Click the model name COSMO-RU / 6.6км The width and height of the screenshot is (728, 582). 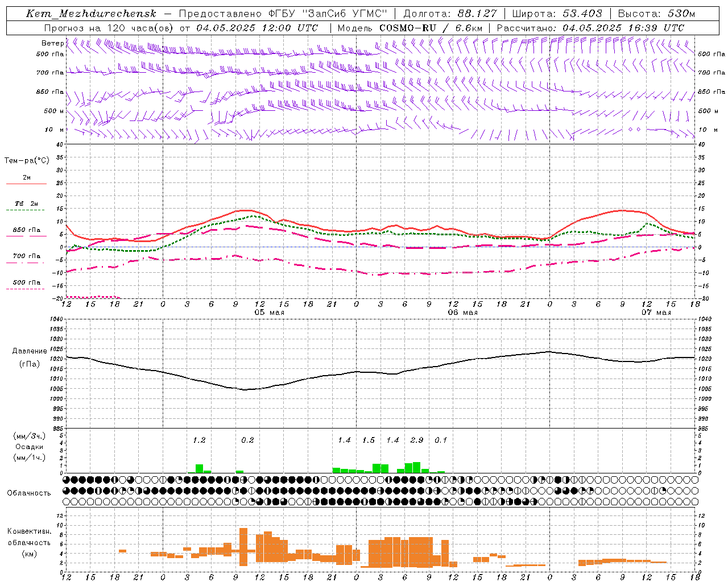tap(431, 28)
